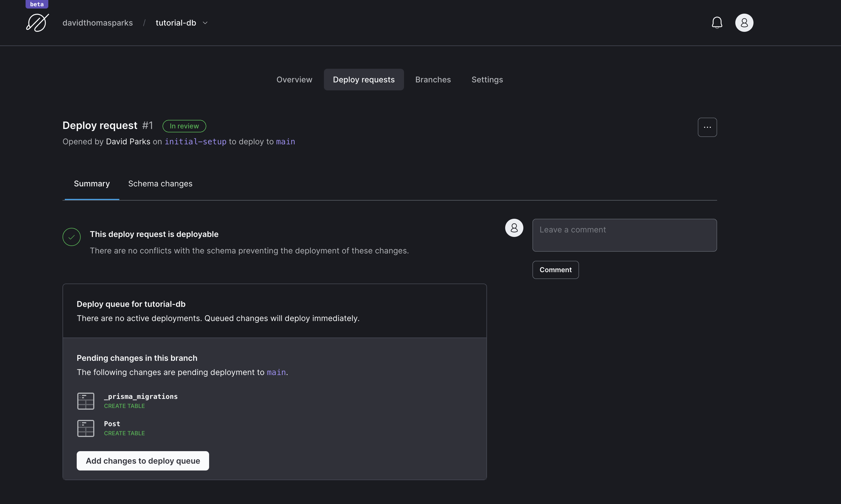Open the initial-setup branch link

(195, 141)
